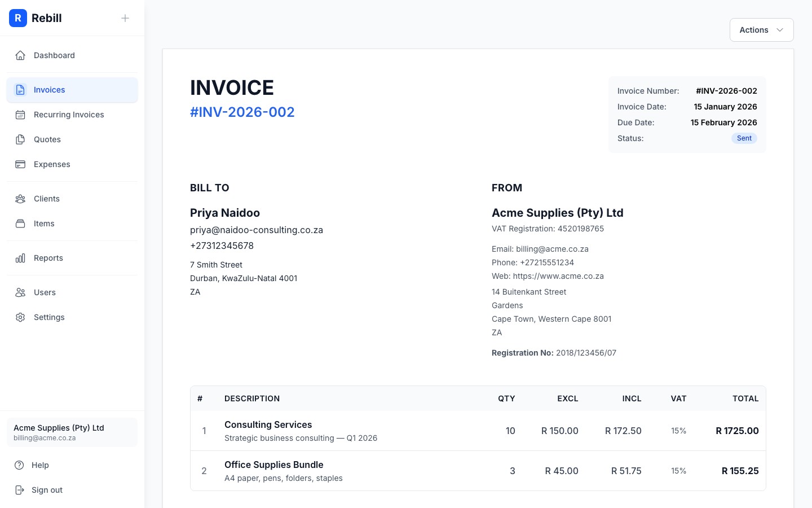Open the Dashboard from the sidebar
The image size is (812, 508).
pos(54,55)
